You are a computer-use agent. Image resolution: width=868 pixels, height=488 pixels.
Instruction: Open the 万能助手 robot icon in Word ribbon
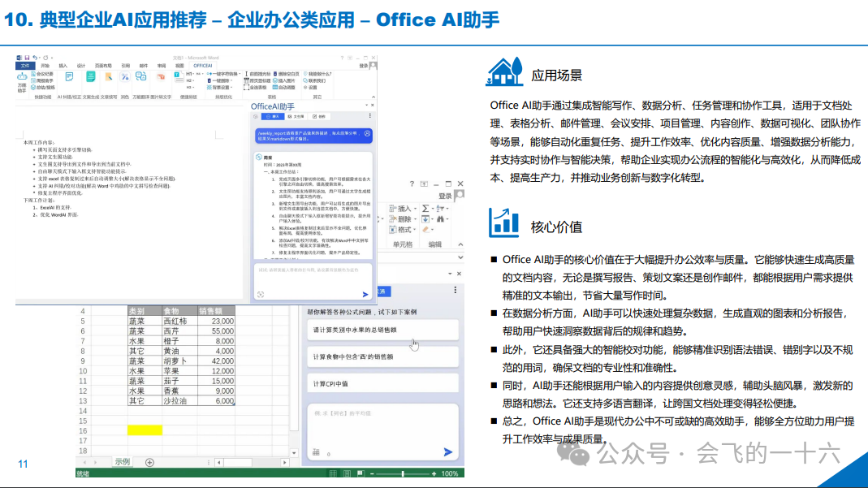tap(22, 76)
